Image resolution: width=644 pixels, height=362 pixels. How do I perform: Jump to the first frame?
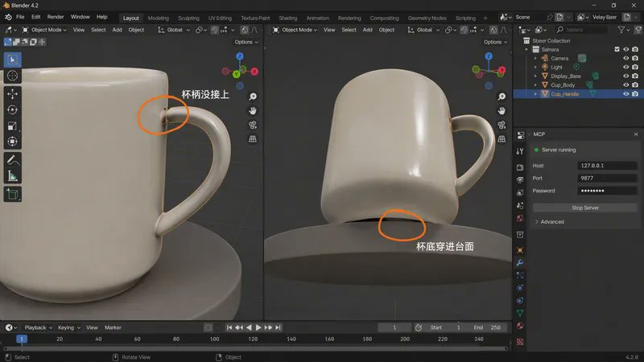click(229, 327)
